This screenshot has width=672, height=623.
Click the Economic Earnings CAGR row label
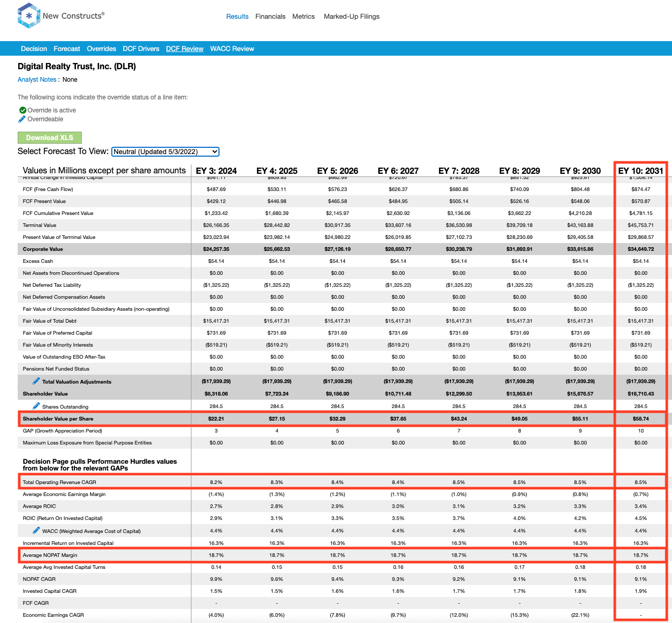53,615
